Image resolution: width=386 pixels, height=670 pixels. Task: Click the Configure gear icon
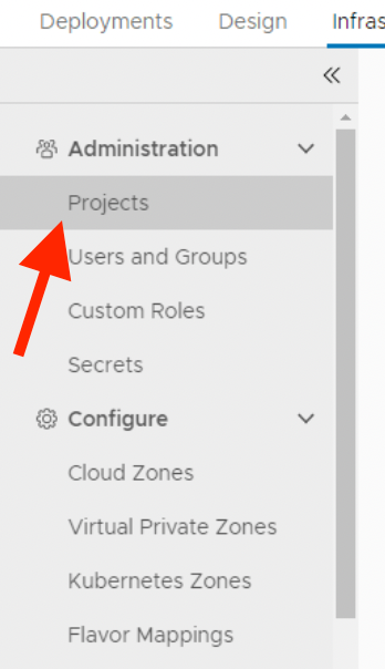pos(47,419)
